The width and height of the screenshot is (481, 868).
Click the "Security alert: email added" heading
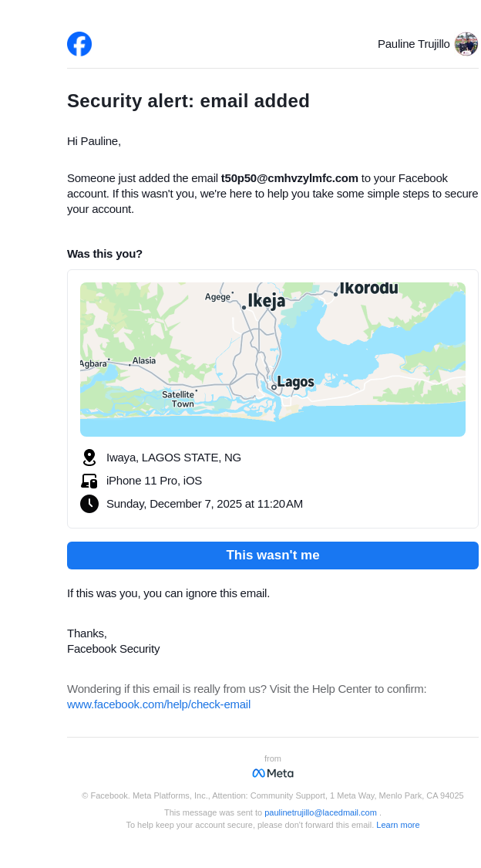coord(188,101)
